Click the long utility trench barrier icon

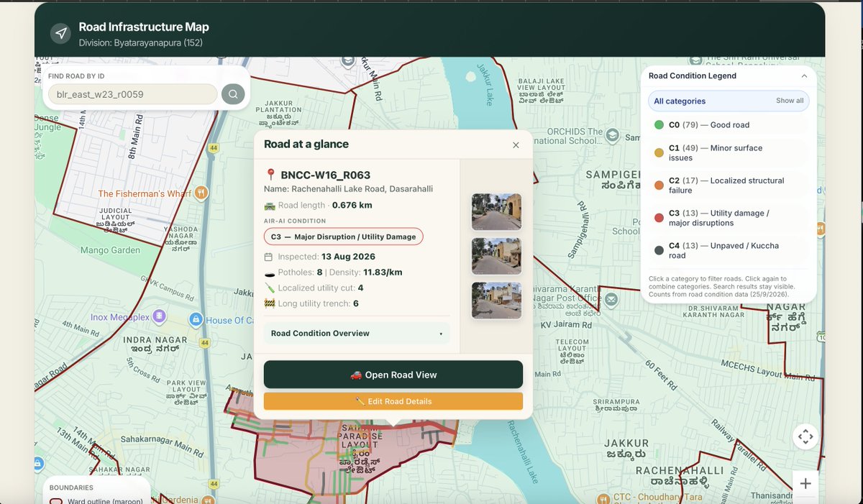(269, 303)
